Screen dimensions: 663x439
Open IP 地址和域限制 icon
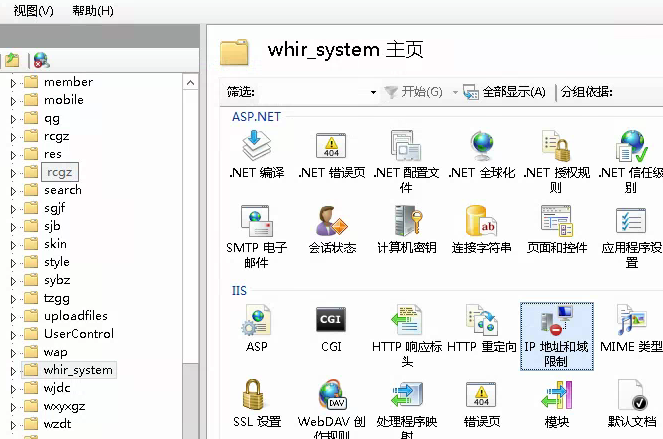(x=557, y=321)
